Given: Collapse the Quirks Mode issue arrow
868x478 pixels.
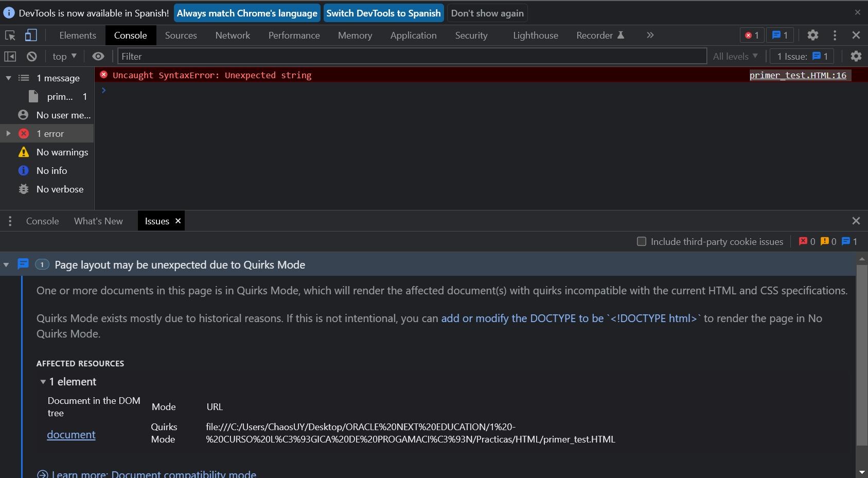Looking at the screenshot, I should (x=6, y=264).
